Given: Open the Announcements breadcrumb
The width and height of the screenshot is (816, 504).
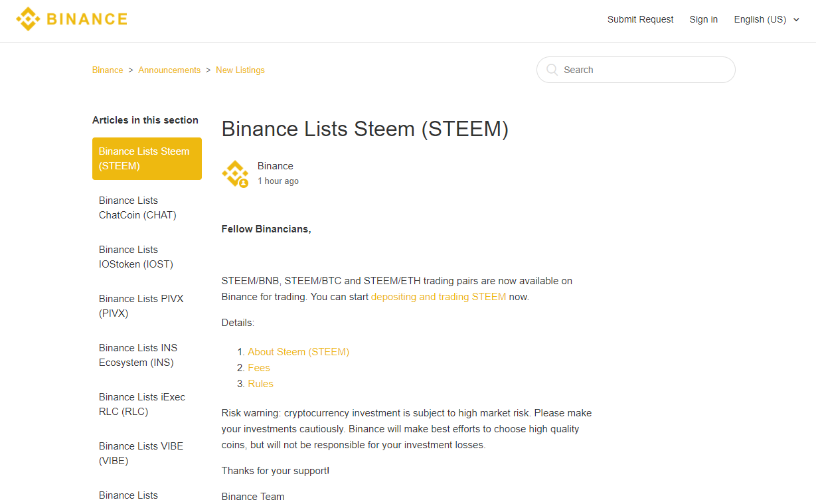Looking at the screenshot, I should [169, 70].
